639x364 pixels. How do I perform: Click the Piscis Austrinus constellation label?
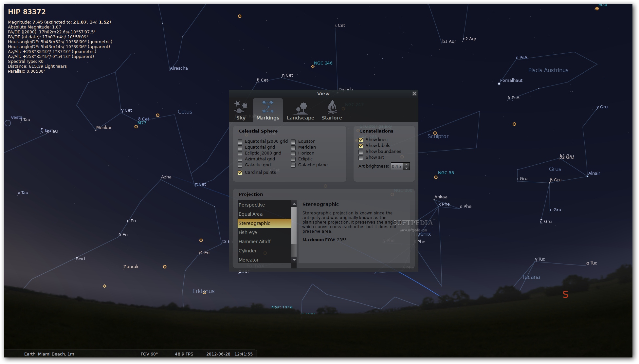pos(548,70)
